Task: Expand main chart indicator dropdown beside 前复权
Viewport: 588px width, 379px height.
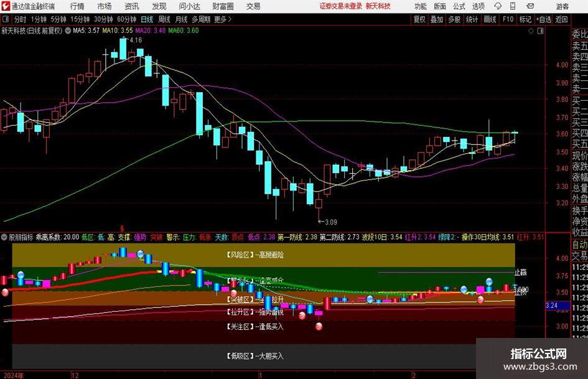Action: 68,30
